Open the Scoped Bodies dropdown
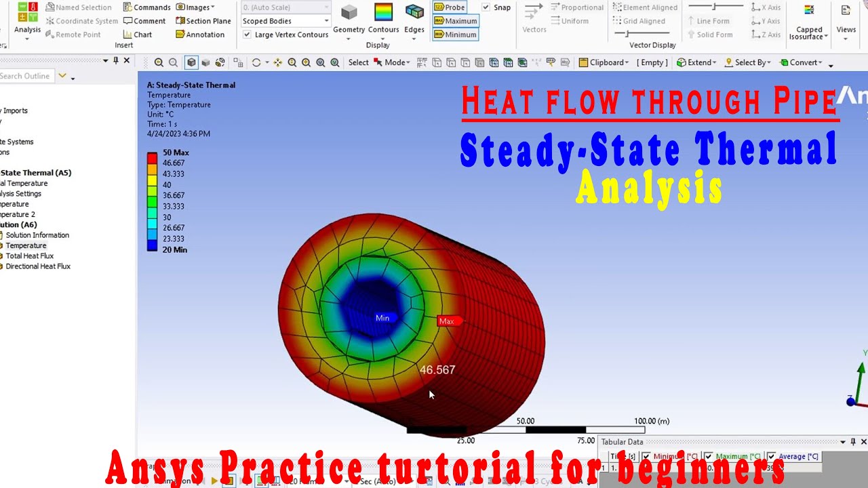 [285, 21]
